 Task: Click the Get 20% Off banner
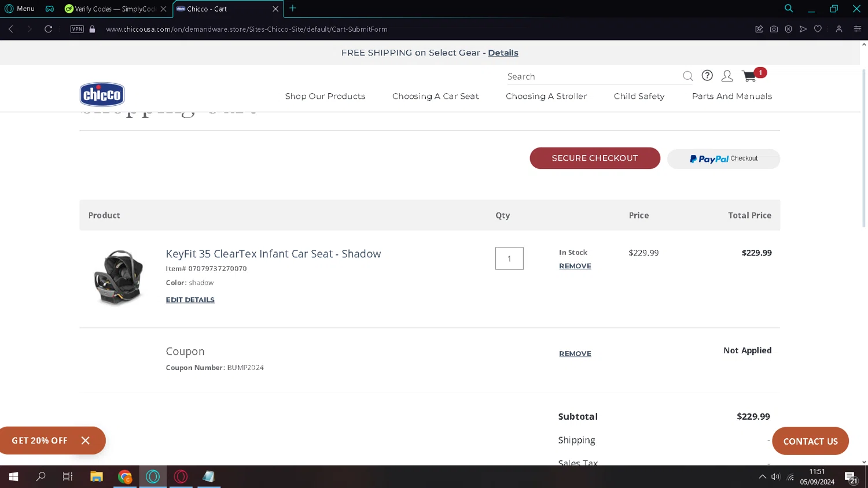(39, 441)
